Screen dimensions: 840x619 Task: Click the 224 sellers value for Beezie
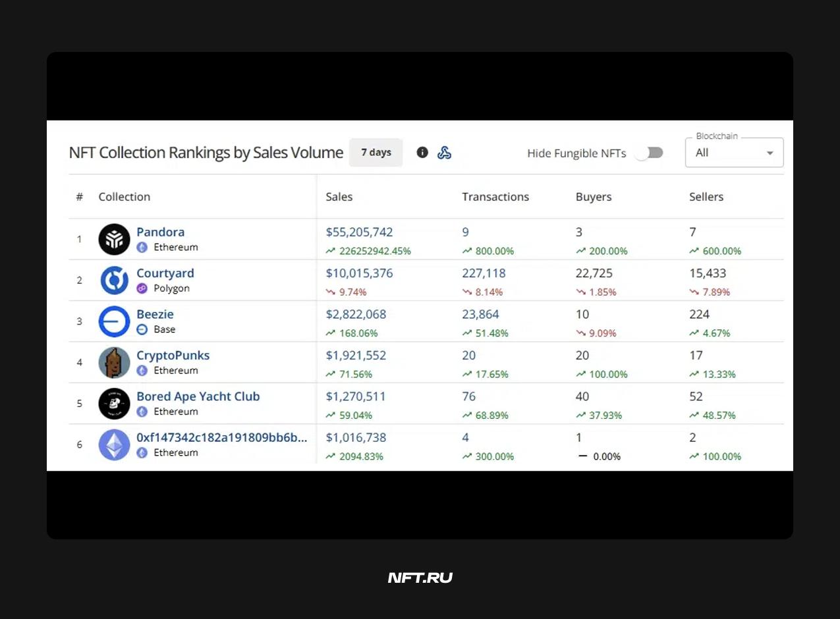tap(699, 314)
